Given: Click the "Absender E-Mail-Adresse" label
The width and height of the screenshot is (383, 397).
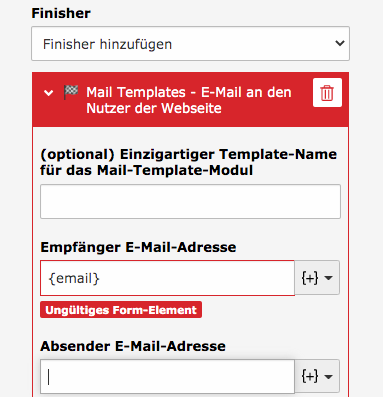Looking at the screenshot, I should point(133,346).
